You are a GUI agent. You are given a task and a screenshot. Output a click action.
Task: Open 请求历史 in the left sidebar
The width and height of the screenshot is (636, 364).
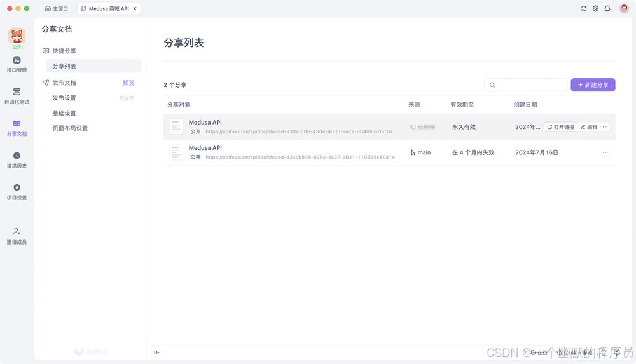(17, 160)
